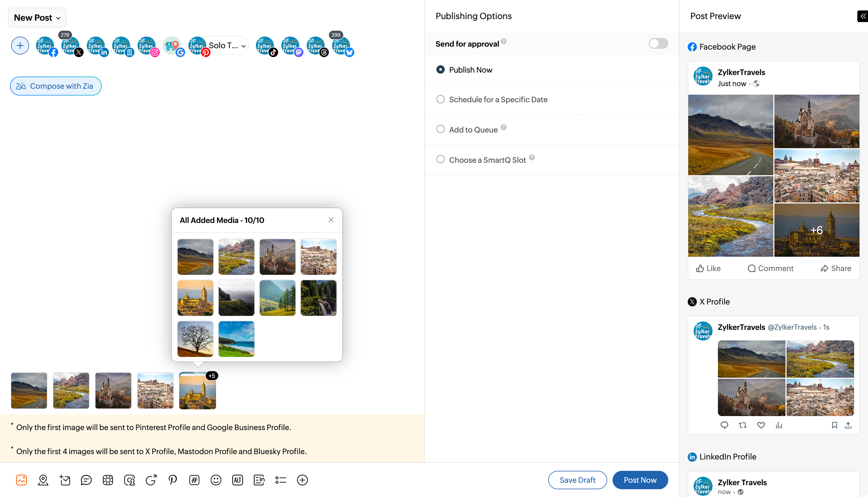This screenshot has height=497, width=868.
Task: Close the All Added Media popup
Action: click(331, 220)
